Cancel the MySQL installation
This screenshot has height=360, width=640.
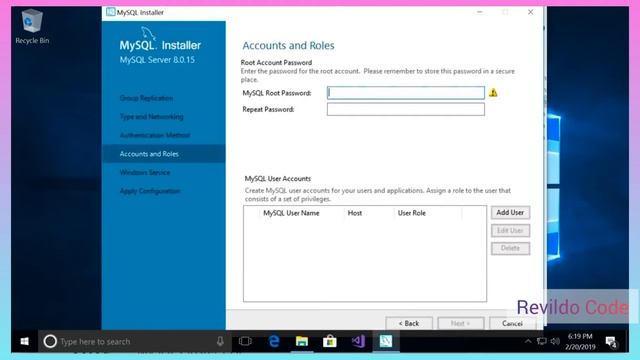click(x=513, y=323)
